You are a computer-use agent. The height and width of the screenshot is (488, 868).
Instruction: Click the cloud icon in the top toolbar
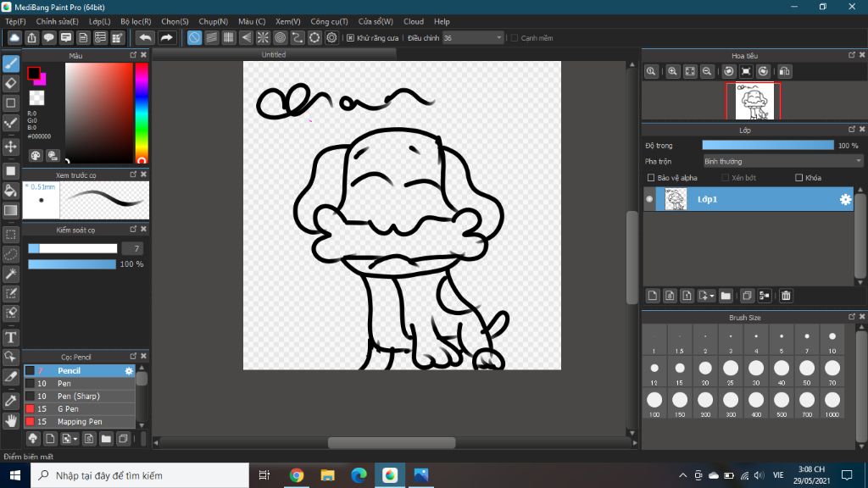14,37
